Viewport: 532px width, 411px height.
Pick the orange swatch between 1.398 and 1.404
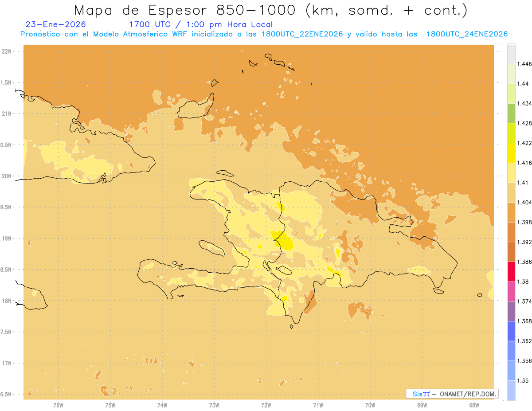tap(511, 212)
